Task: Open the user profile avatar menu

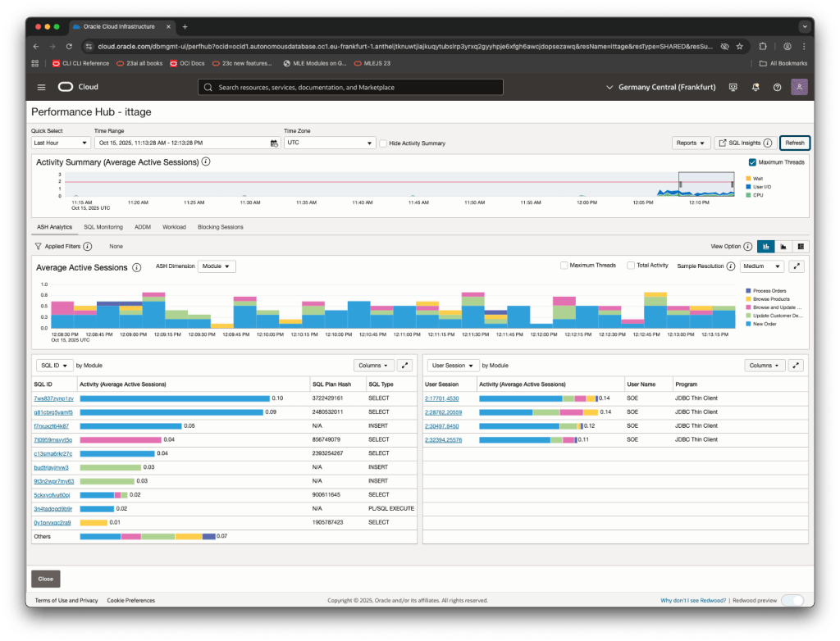Action: [799, 87]
